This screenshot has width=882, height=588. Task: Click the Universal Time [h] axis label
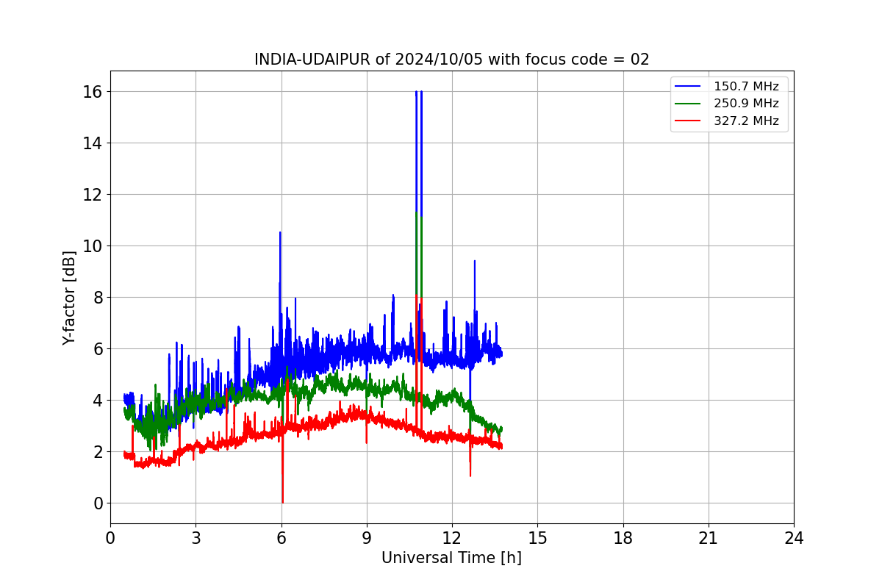click(451, 558)
